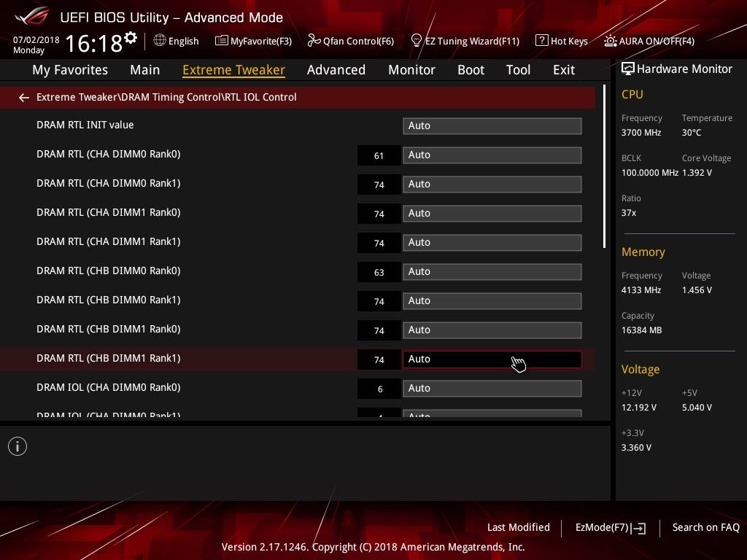This screenshot has width=747, height=560.
Task: Go to the Boot tab
Action: (471, 70)
